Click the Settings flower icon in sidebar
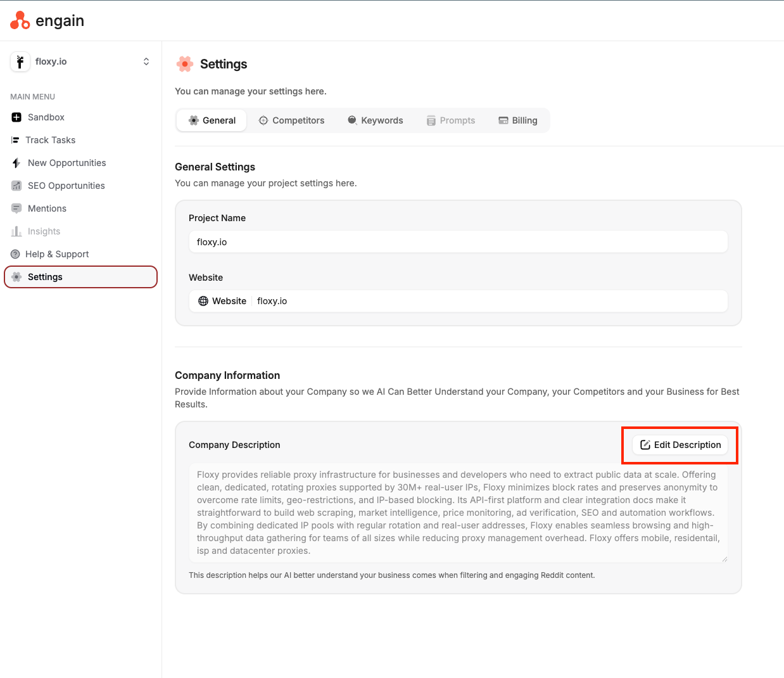Viewport: 784px width, 678px height. (16, 277)
